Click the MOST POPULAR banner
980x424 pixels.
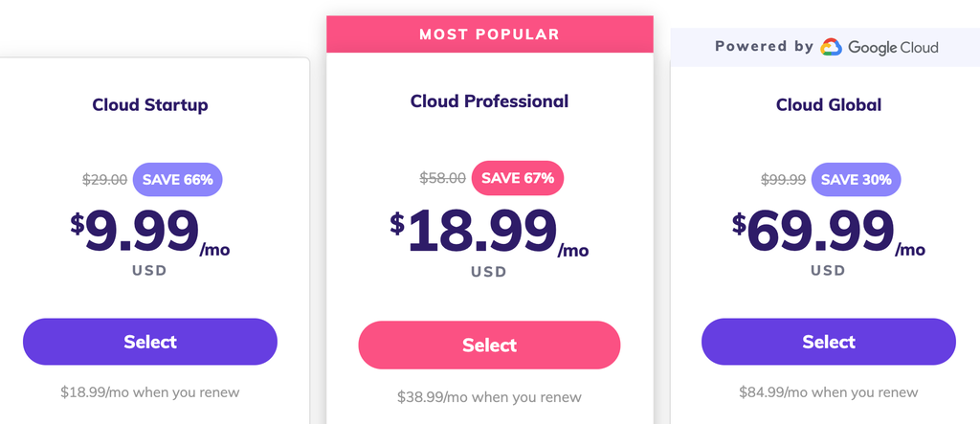click(x=489, y=35)
